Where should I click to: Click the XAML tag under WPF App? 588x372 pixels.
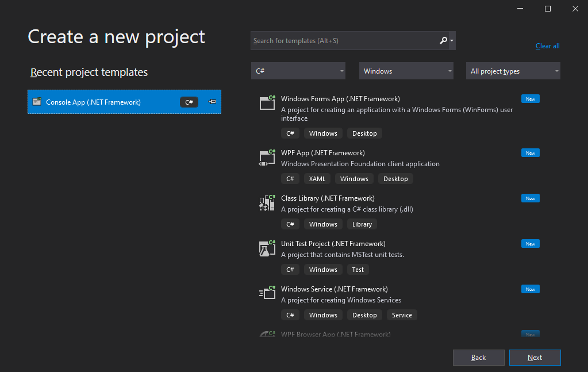click(317, 178)
